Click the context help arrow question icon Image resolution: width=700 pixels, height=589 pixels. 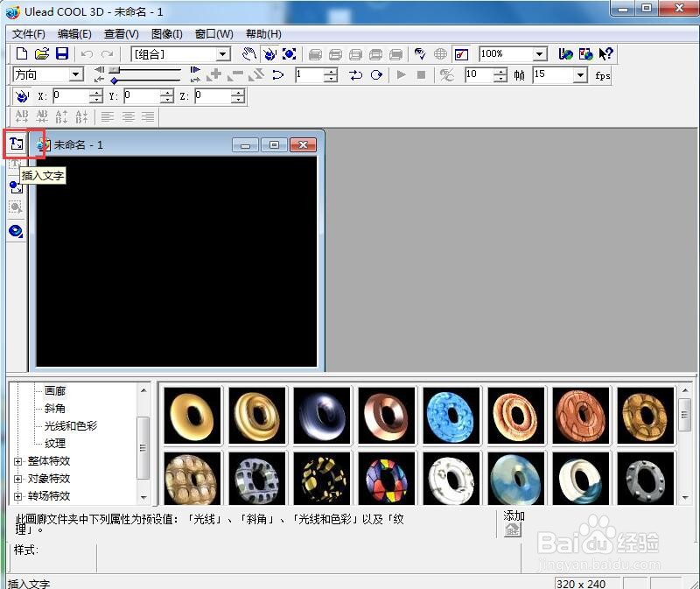[605, 54]
